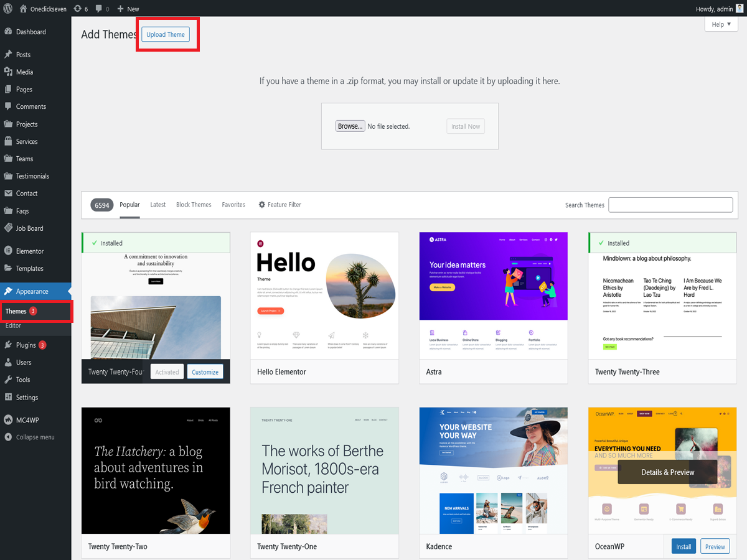The image size is (747, 560).
Task: Click the Job Board icon
Action: click(8, 228)
